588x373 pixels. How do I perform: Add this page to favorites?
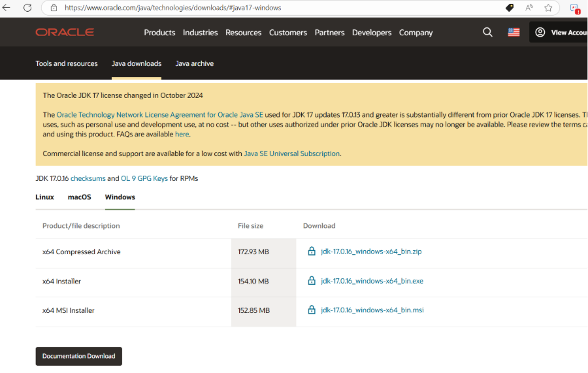548,8
